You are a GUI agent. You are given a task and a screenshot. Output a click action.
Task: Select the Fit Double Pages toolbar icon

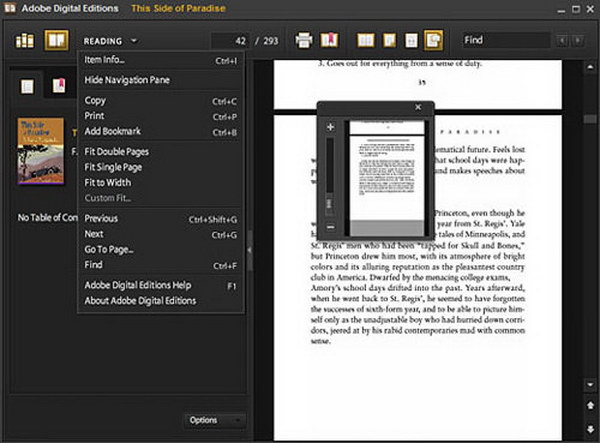click(365, 41)
